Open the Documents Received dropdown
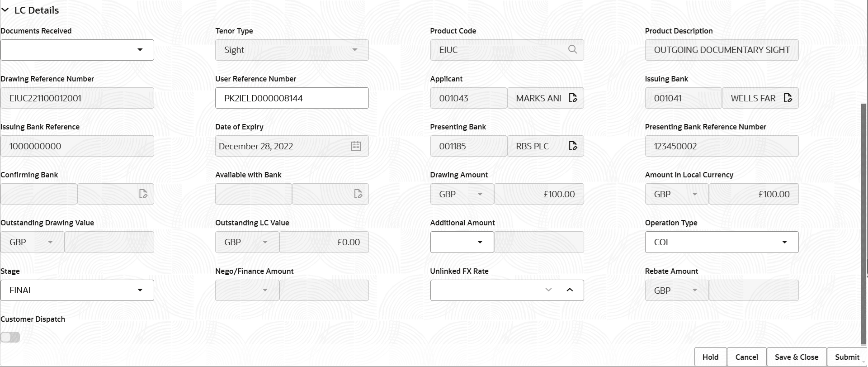This screenshot has width=868, height=367. coord(140,50)
